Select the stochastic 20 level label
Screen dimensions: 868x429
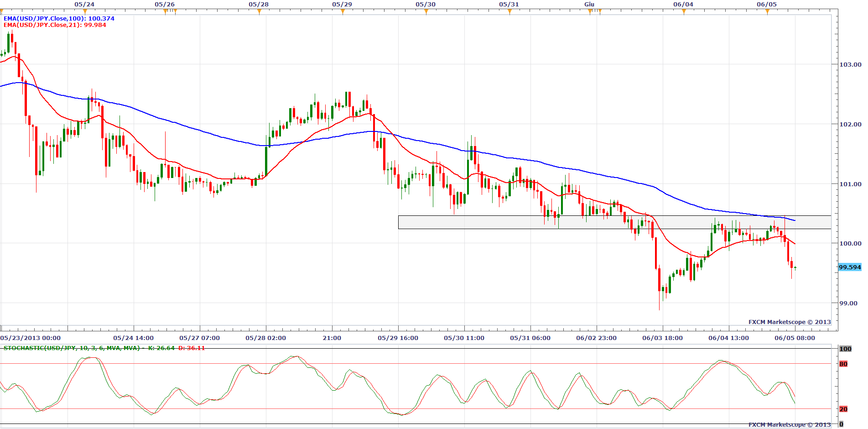[x=843, y=409]
